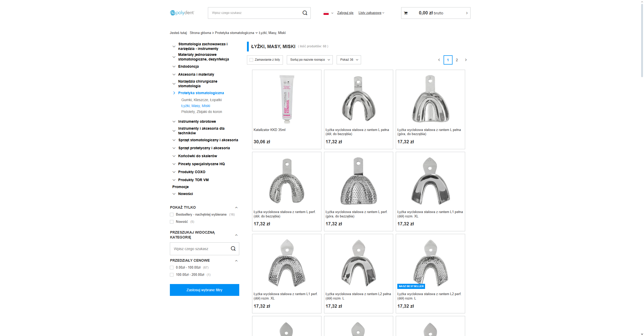Image resolution: width=644 pixels, height=336 pixels.
Task: Go to next page with right arrow
Action: click(466, 60)
